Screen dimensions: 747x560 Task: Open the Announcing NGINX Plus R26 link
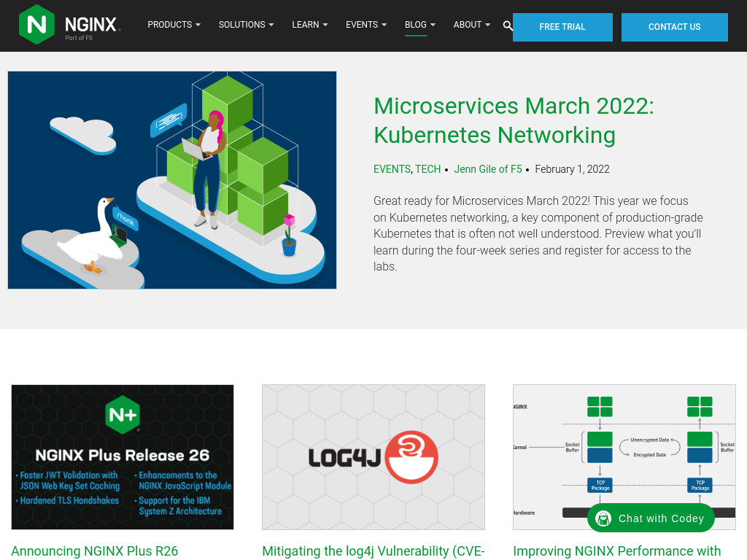(x=94, y=551)
